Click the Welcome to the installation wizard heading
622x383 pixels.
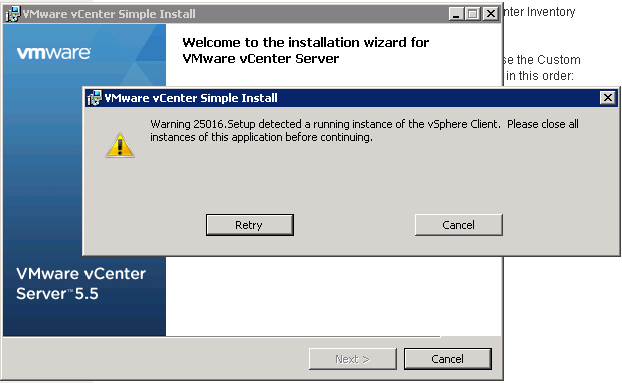point(305,50)
